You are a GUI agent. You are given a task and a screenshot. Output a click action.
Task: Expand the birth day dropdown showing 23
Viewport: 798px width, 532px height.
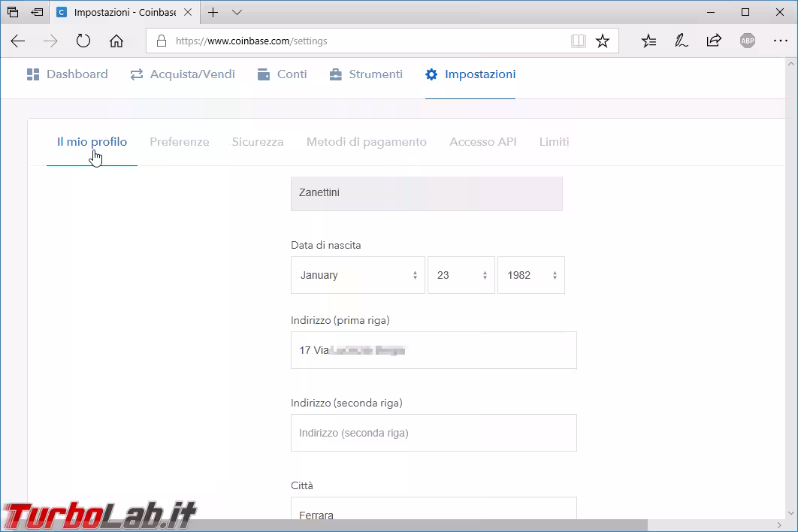click(461, 275)
